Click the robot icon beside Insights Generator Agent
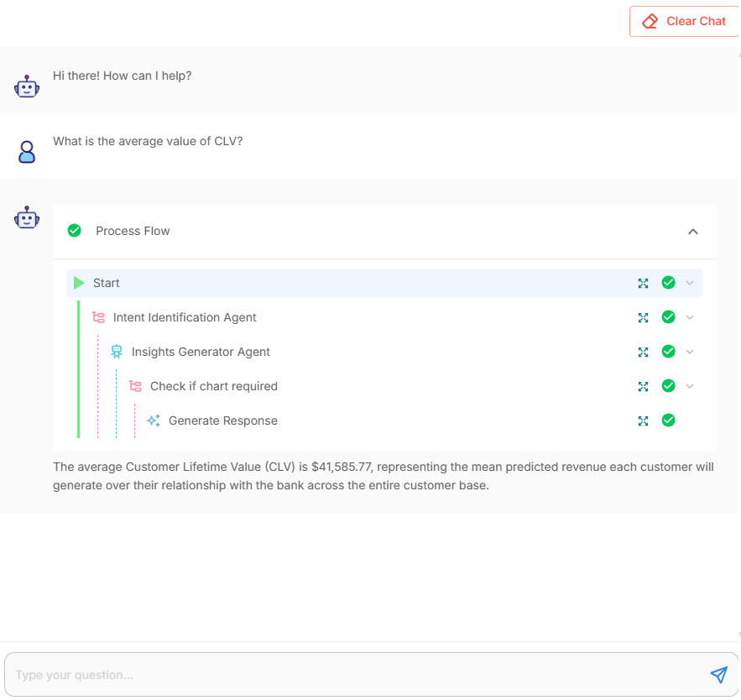This screenshot has width=741, height=700. pos(117,352)
